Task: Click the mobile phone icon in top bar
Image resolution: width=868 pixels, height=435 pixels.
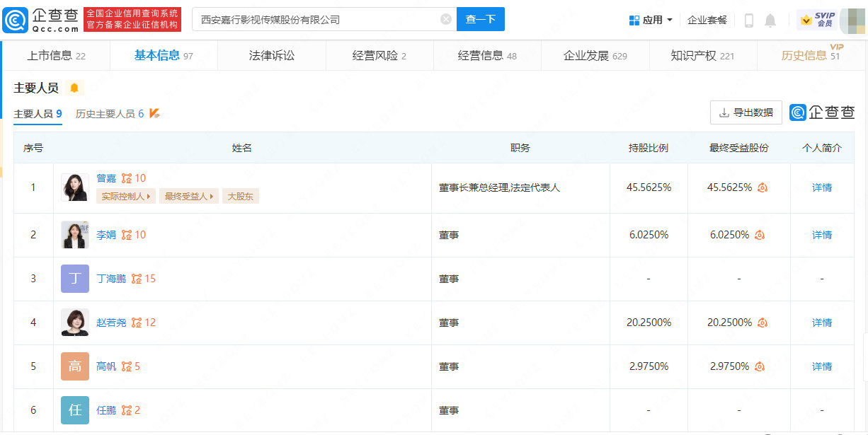Action: [x=748, y=20]
